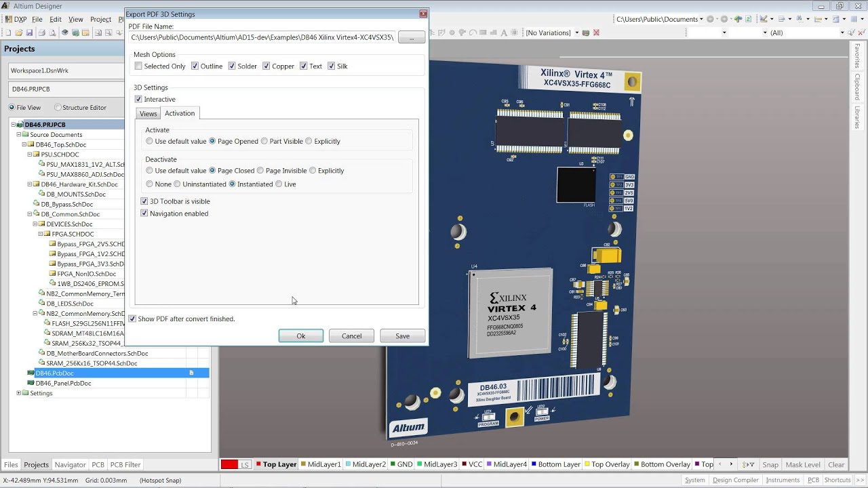The height and width of the screenshot is (488, 868).
Task: Click the Save floppy disk icon
Action: tap(29, 33)
